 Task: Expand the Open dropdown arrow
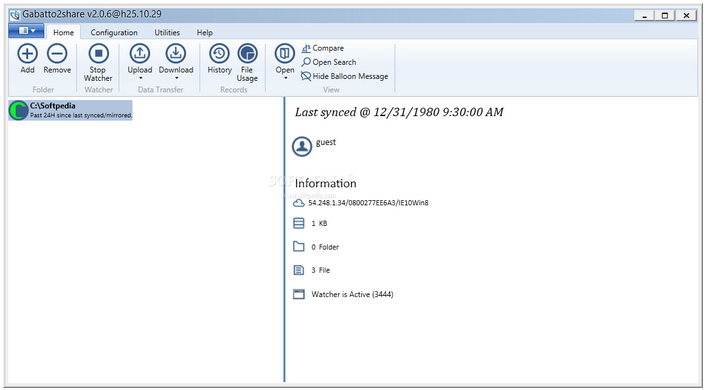(285, 78)
